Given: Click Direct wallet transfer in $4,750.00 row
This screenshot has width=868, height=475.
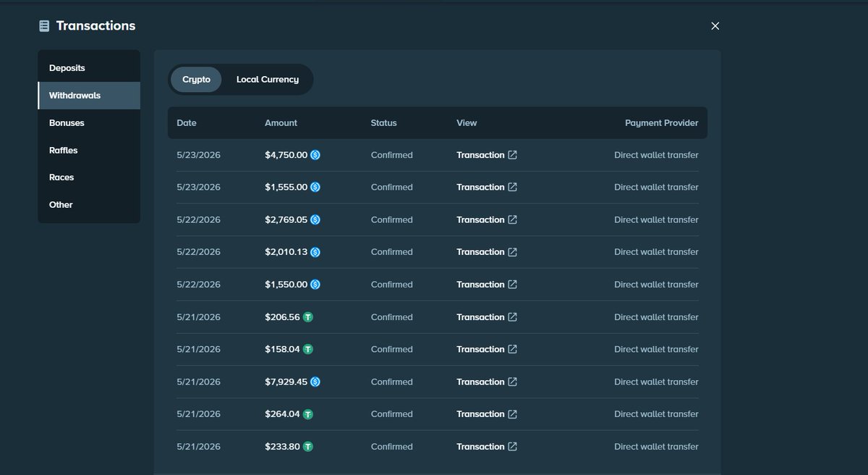Looking at the screenshot, I should (x=656, y=155).
